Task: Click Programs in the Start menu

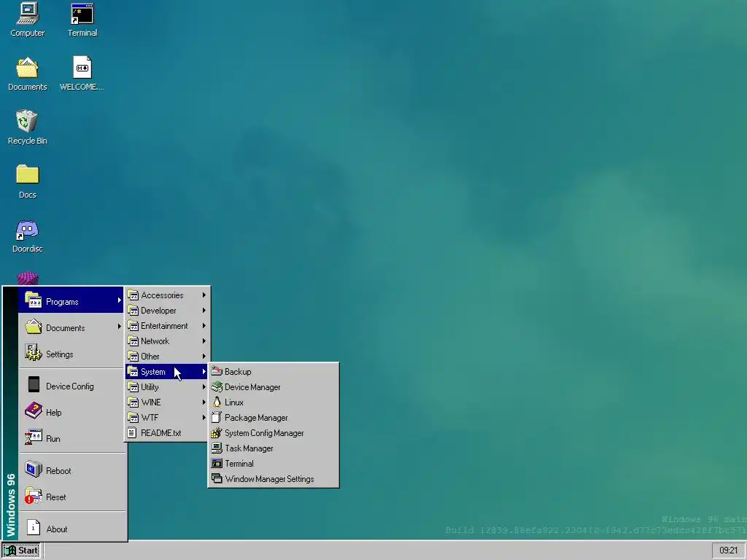Action: 71,300
